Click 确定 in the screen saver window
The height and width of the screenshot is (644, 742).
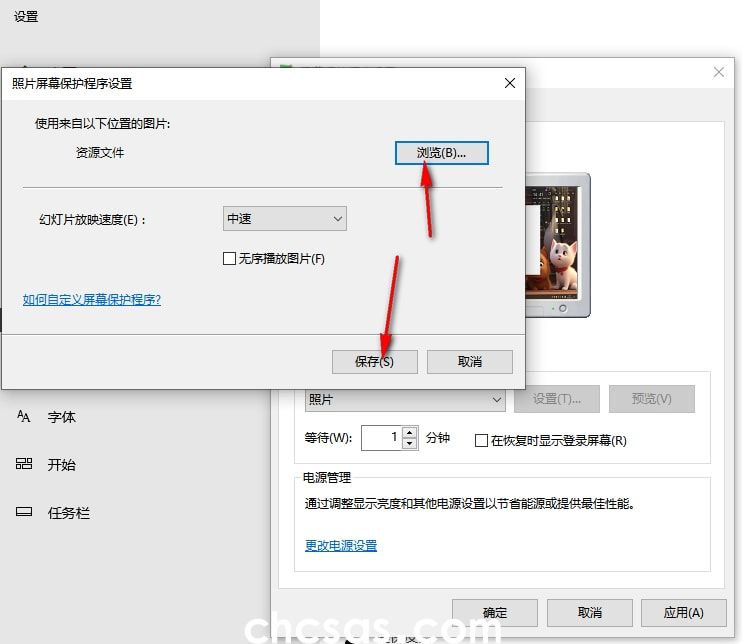495,613
